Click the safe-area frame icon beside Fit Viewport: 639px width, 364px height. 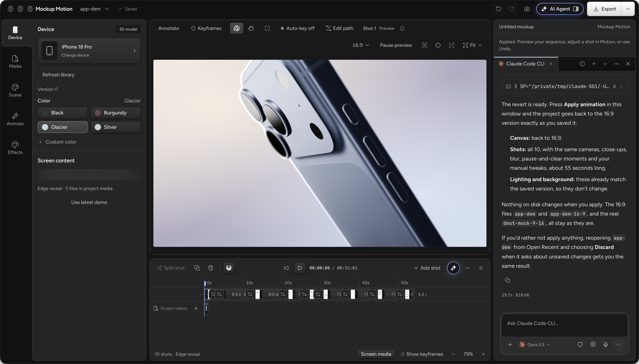click(x=451, y=45)
